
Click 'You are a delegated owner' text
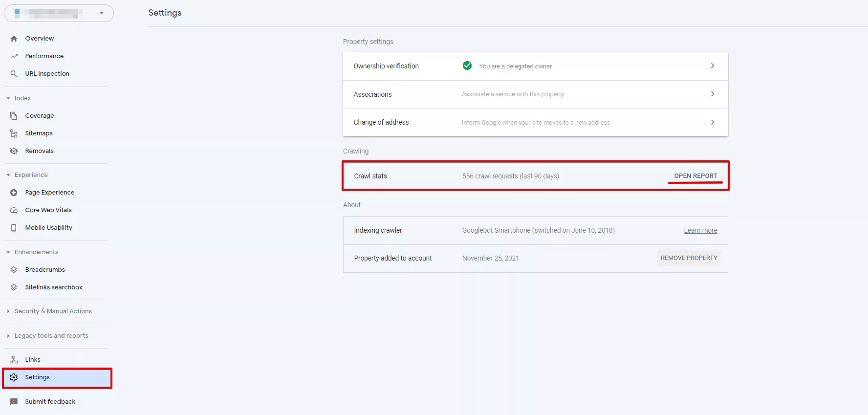coord(516,66)
